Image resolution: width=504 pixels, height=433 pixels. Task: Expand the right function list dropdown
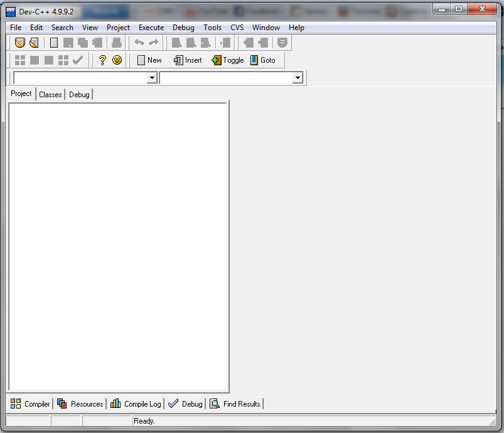tap(298, 78)
